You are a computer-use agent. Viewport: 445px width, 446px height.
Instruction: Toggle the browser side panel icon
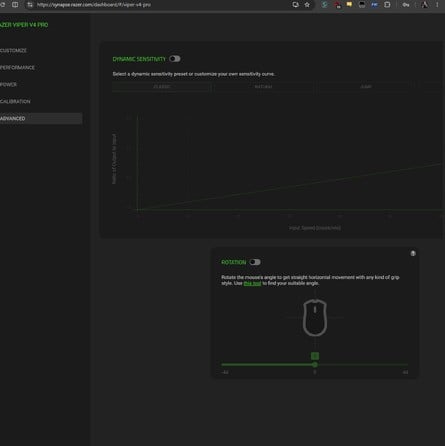pyautogui.click(x=15, y=5)
